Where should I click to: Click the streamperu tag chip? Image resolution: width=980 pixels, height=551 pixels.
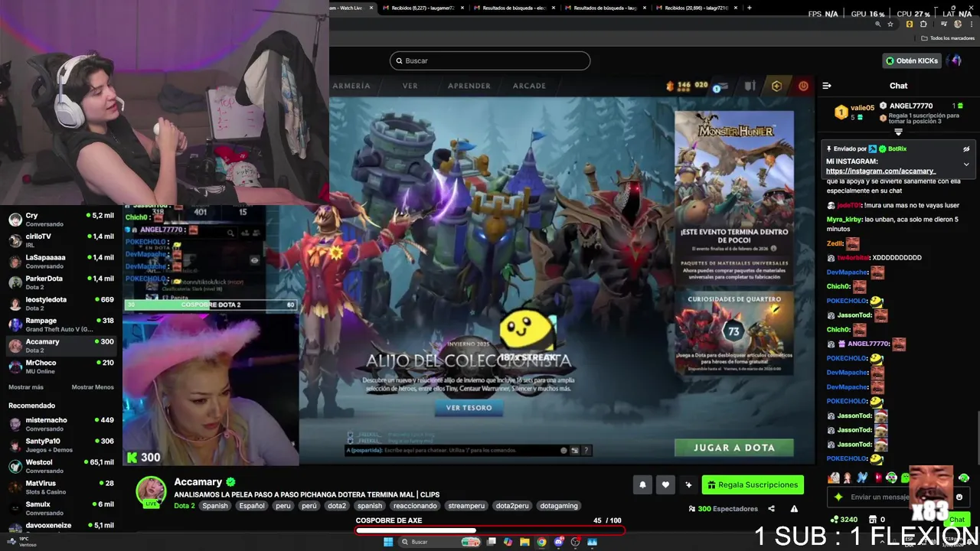tap(465, 506)
